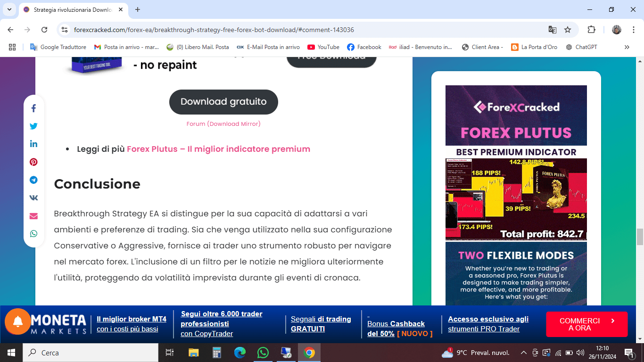This screenshot has width=644, height=362.
Task: Share page via Pinterest sidebar icon
Action: point(33,162)
